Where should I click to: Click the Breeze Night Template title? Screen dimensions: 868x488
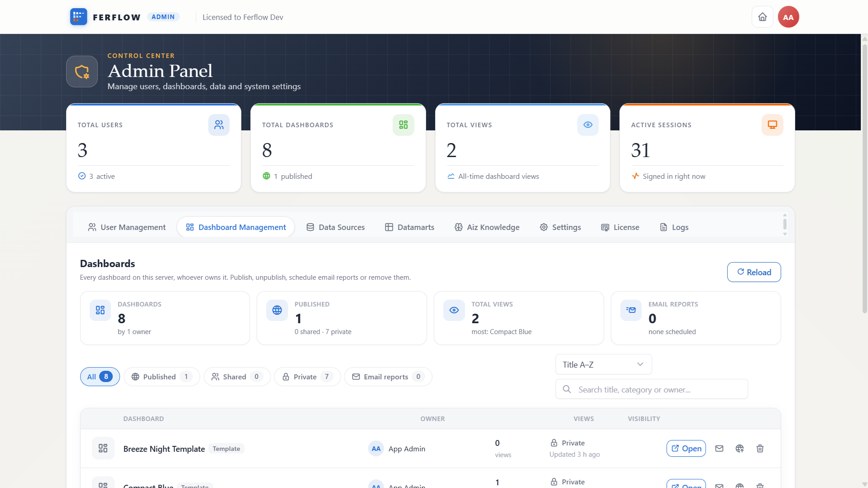tap(164, 449)
